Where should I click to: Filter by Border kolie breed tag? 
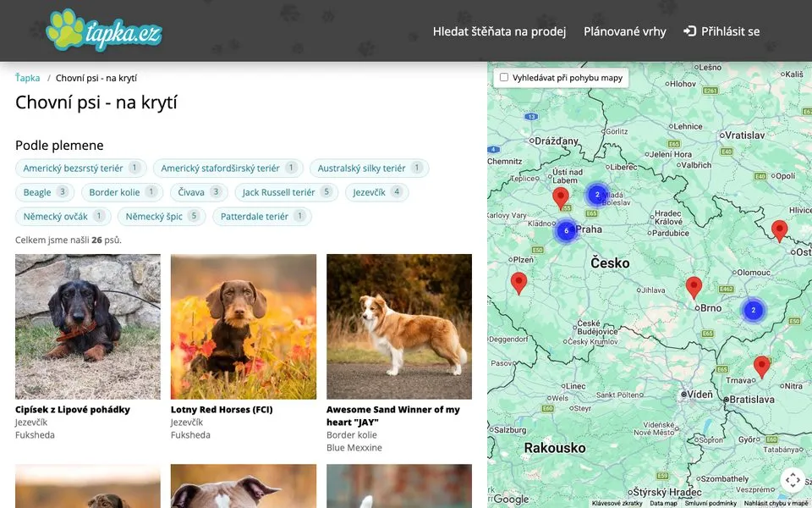tap(122, 192)
